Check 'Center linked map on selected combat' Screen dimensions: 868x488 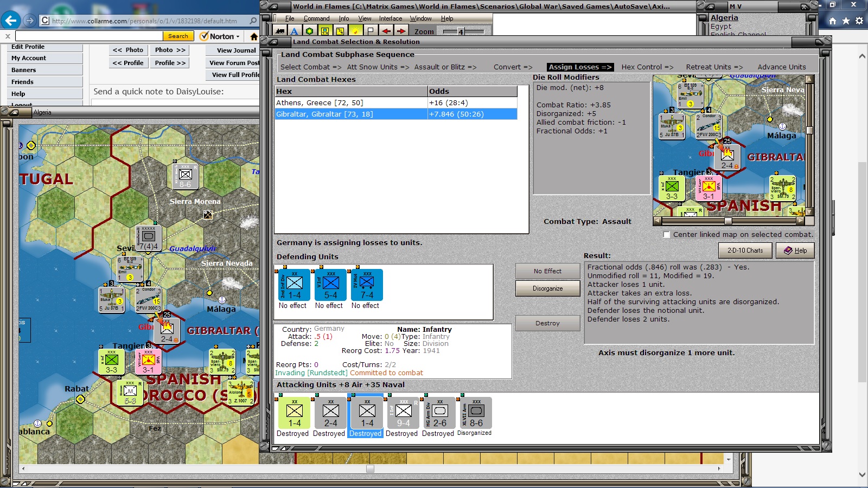(667, 235)
